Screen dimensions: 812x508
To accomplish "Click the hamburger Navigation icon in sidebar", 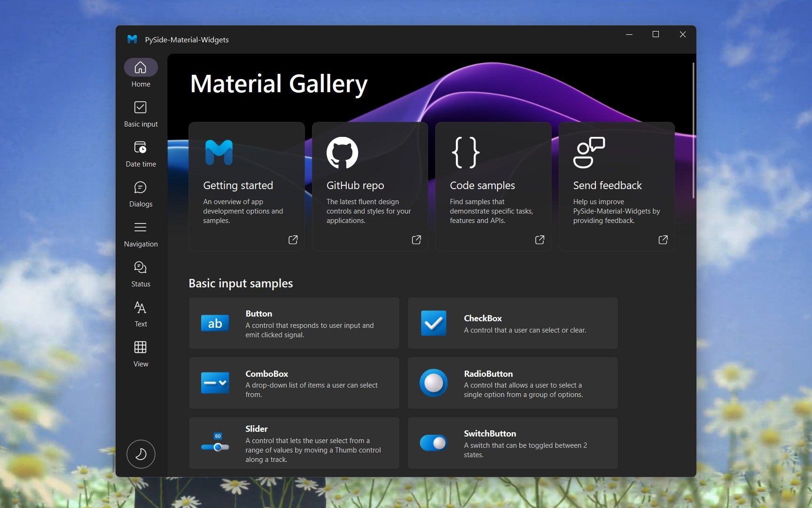I will coord(141,227).
